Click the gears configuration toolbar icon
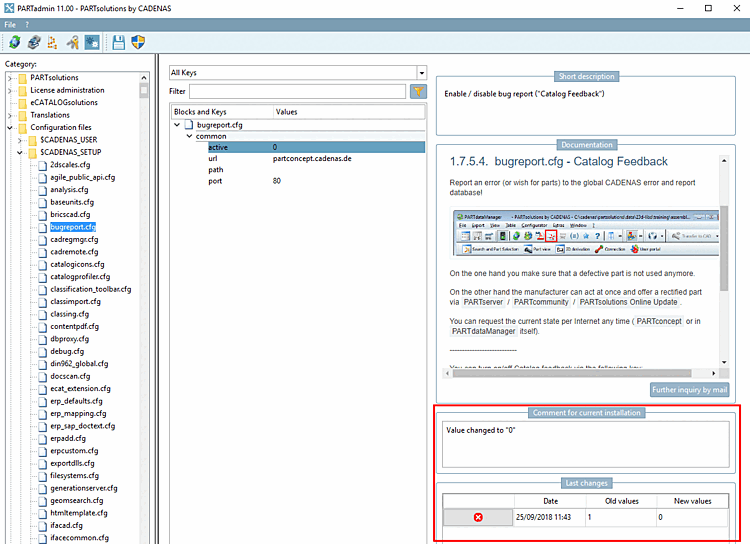750x544 pixels. (92, 43)
